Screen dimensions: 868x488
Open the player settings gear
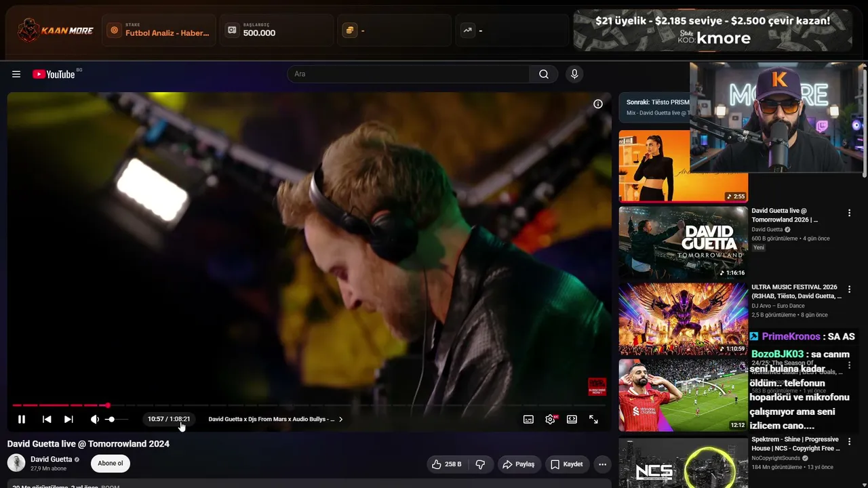coord(550,420)
